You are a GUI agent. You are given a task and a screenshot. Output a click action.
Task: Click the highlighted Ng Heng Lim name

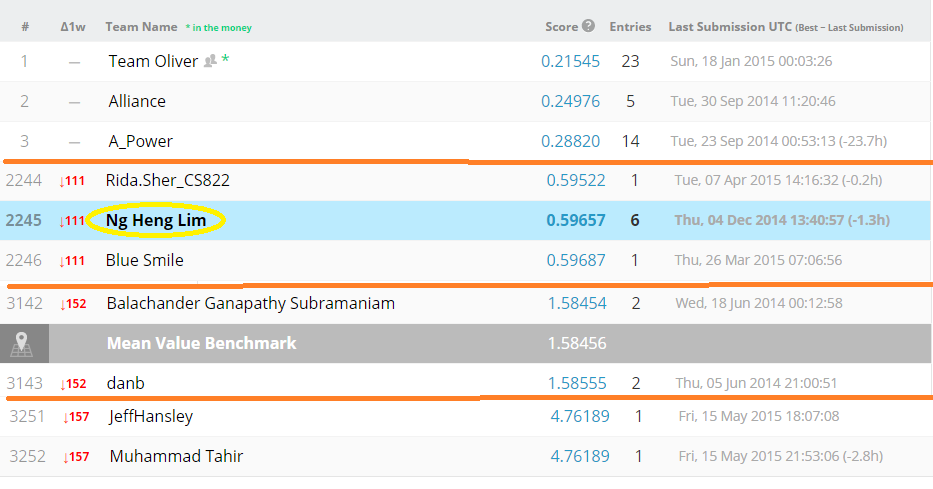click(x=156, y=220)
